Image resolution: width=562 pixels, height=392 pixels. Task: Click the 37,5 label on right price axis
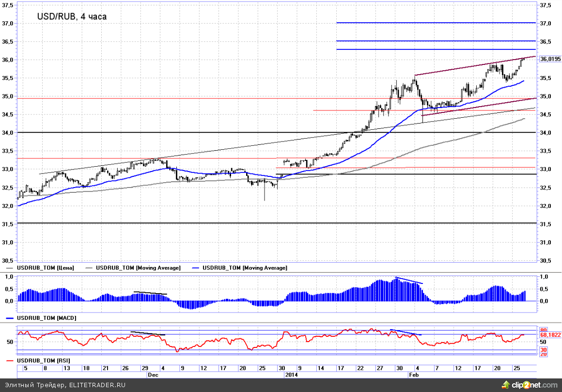click(x=545, y=5)
